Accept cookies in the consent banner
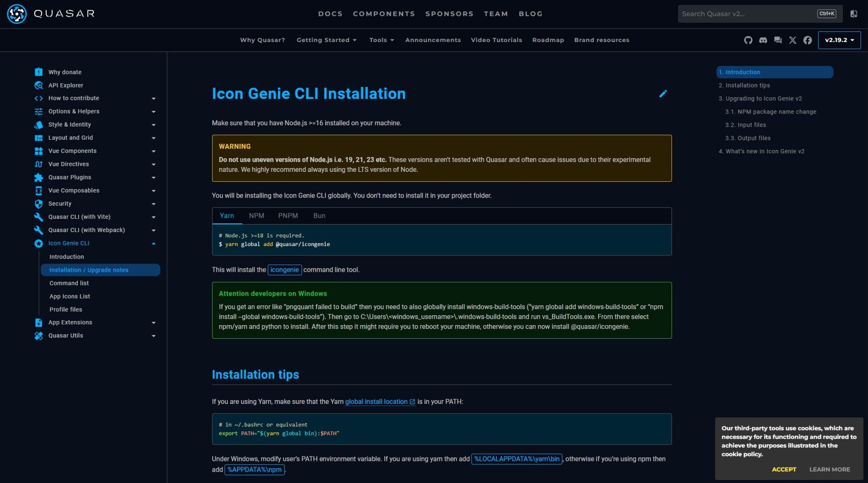Screen dimensions: 868x483 [784, 469]
